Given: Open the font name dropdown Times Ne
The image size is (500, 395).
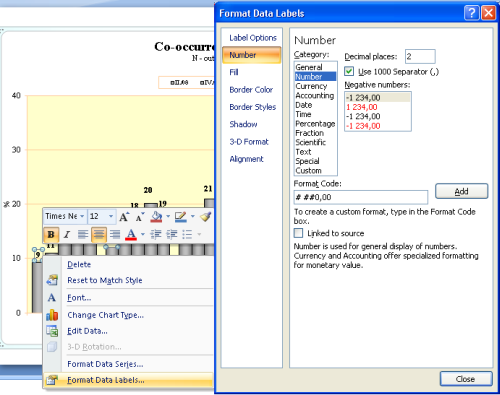Looking at the screenshot, I should 82,216.
